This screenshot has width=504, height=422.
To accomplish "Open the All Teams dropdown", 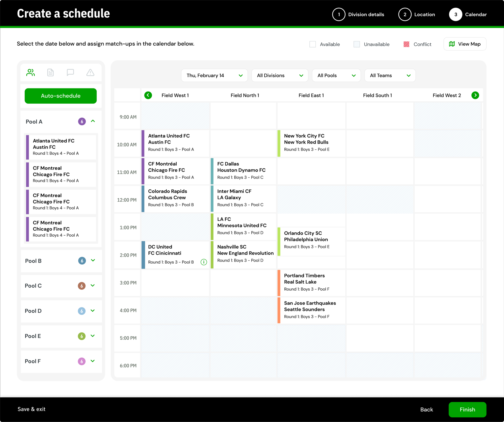I will click(x=390, y=76).
